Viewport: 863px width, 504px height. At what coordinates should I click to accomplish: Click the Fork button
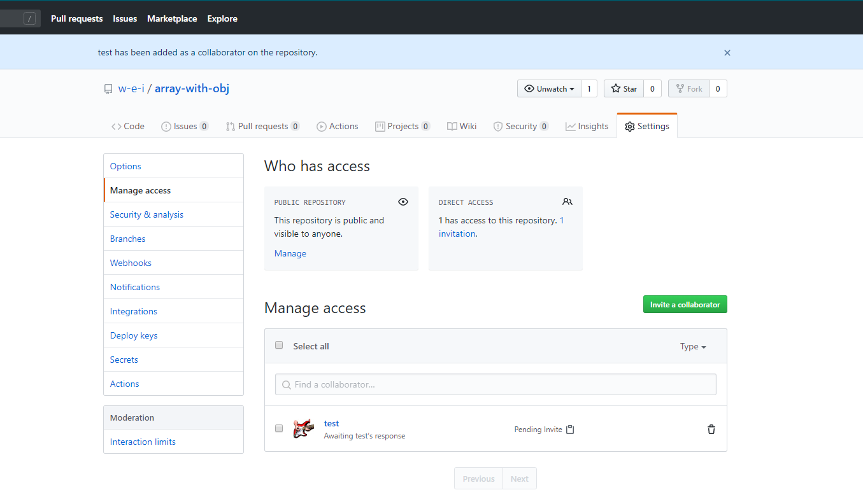coord(688,89)
